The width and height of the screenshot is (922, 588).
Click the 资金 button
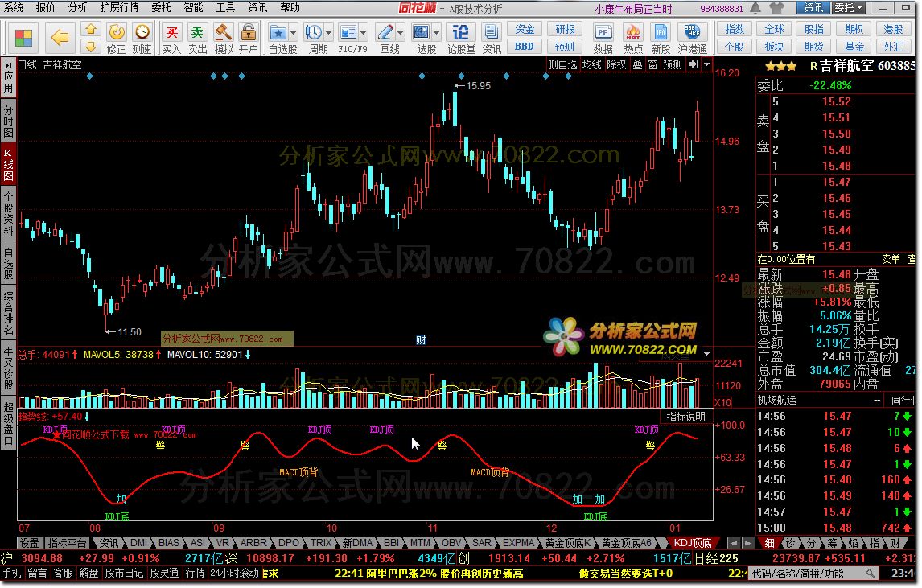[x=524, y=29]
